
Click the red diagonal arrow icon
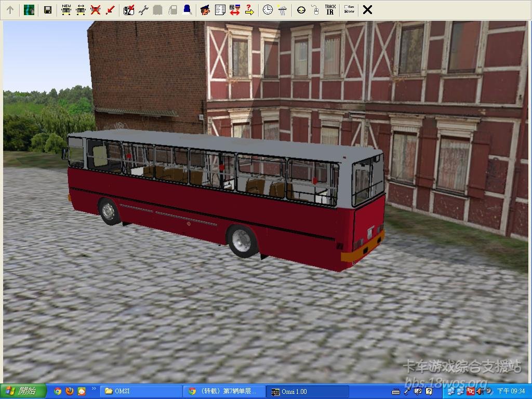[110, 10]
